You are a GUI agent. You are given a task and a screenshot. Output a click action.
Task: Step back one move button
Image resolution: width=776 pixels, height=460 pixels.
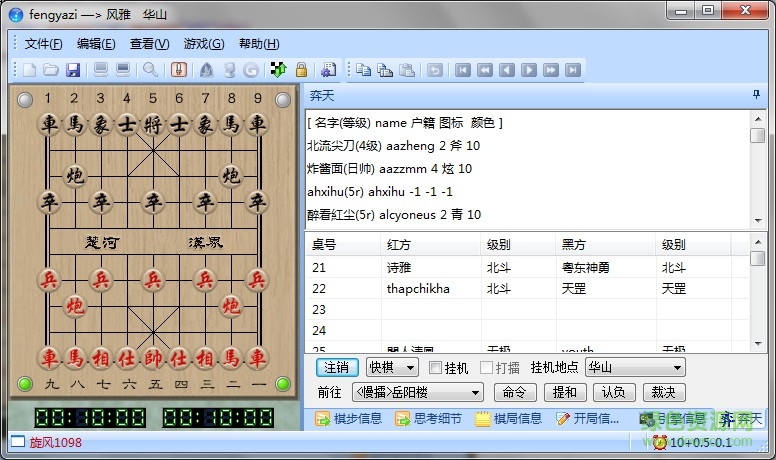click(507, 70)
